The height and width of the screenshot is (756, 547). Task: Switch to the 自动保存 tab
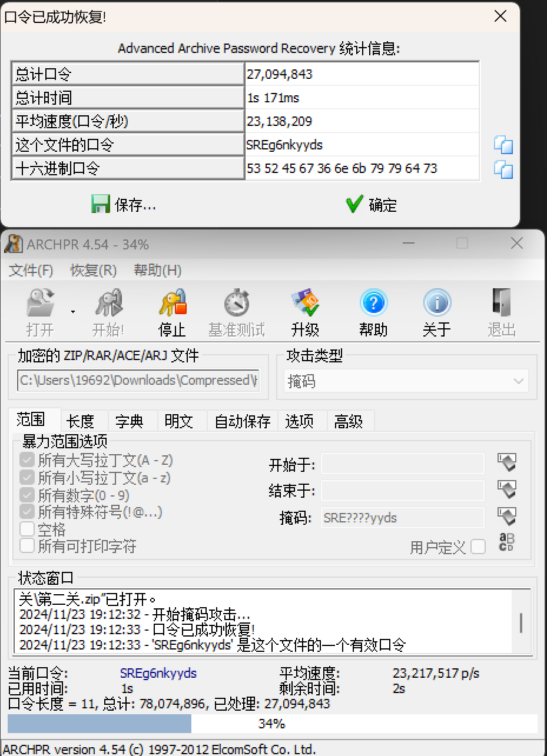[x=243, y=421]
